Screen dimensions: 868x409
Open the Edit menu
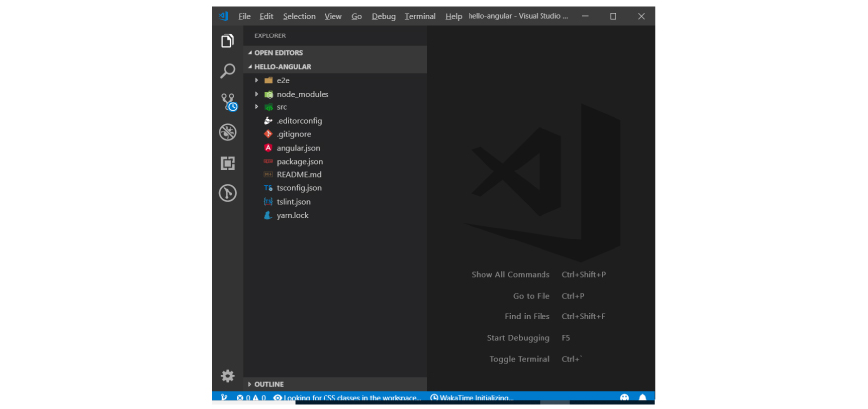(x=267, y=16)
